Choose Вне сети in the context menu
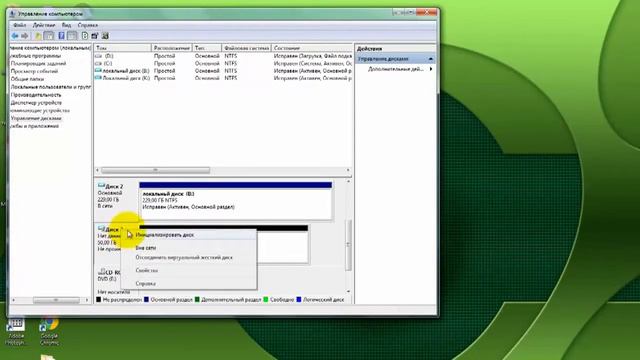This screenshot has height=360, width=640. pos(189,248)
